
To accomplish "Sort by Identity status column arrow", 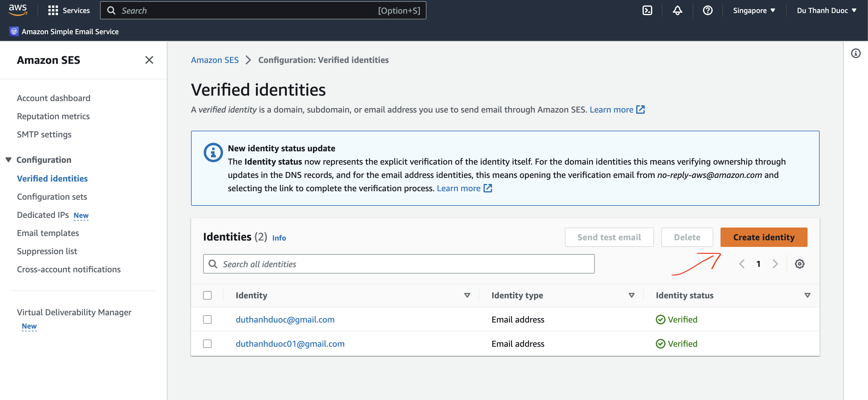I will tap(807, 295).
